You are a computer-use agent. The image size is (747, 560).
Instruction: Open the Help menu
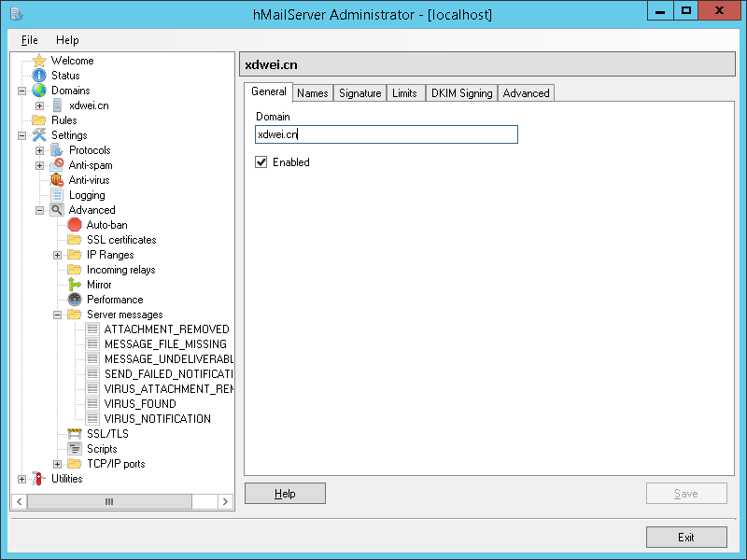point(67,40)
